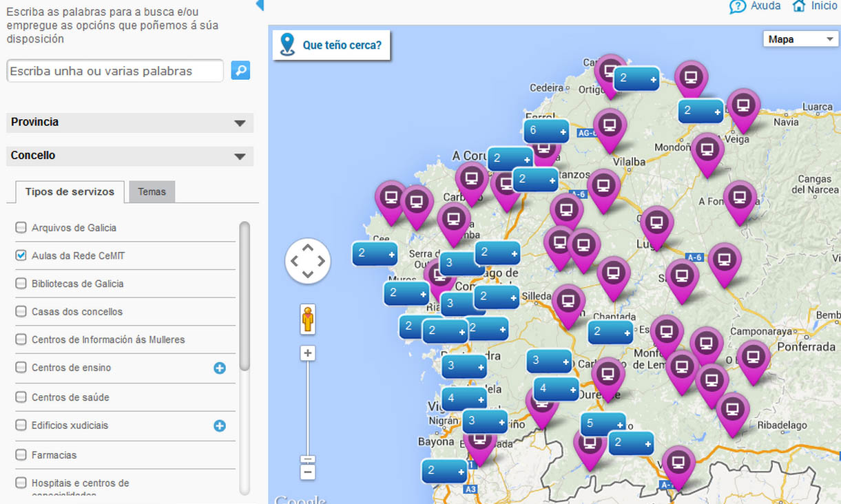
Task: Pan the map left with the arrow
Action: pyautogui.click(x=294, y=262)
